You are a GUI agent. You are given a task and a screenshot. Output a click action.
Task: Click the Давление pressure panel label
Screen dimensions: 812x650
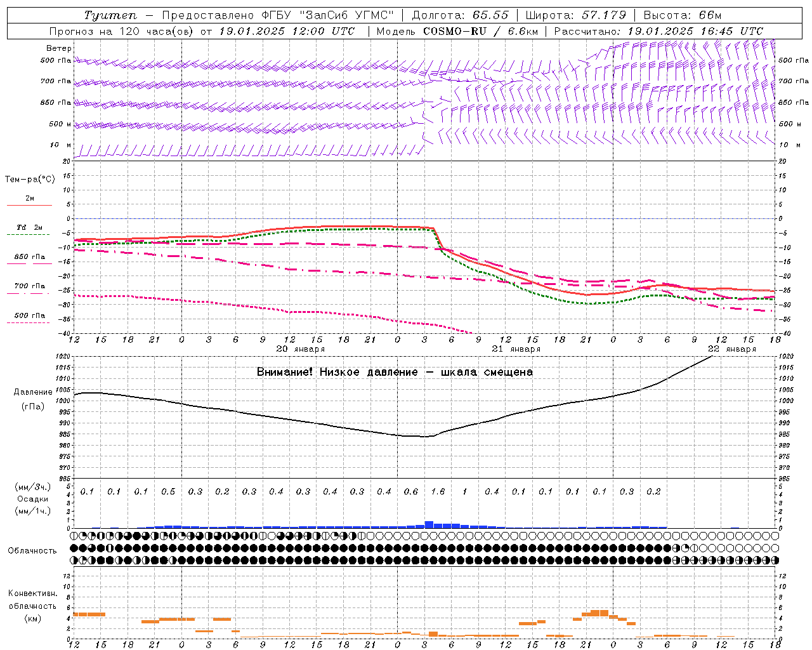pos(33,392)
